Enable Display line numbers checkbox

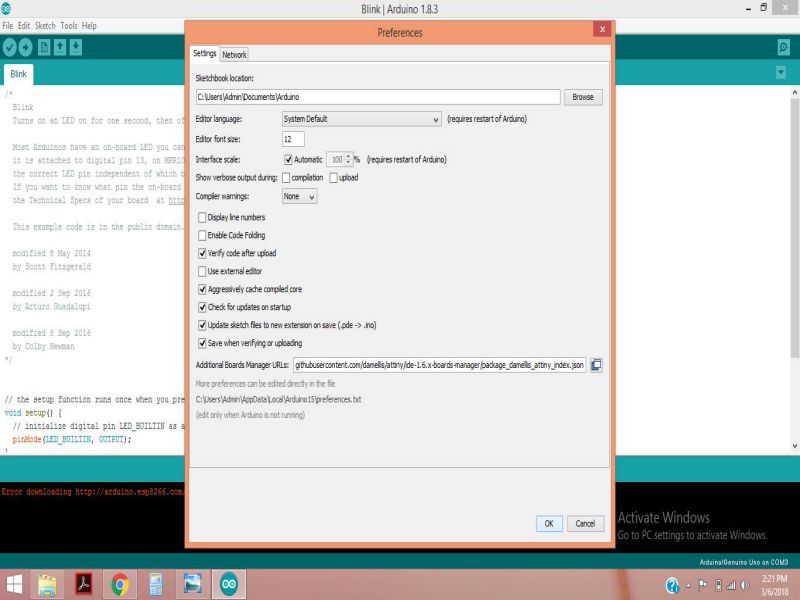click(x=202, y=217)
